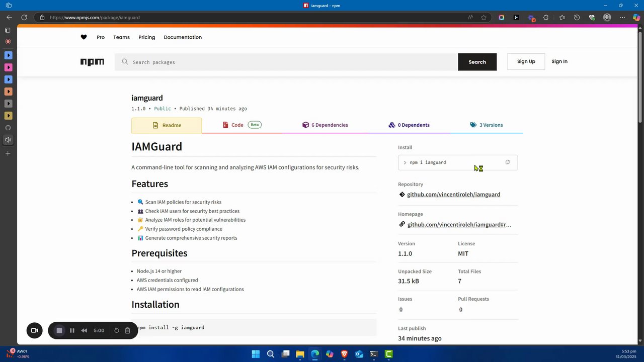The width and height of the screenshot is (644, 362).
Task: Open the user profile avatar
Action: click(x=607, y=17)
